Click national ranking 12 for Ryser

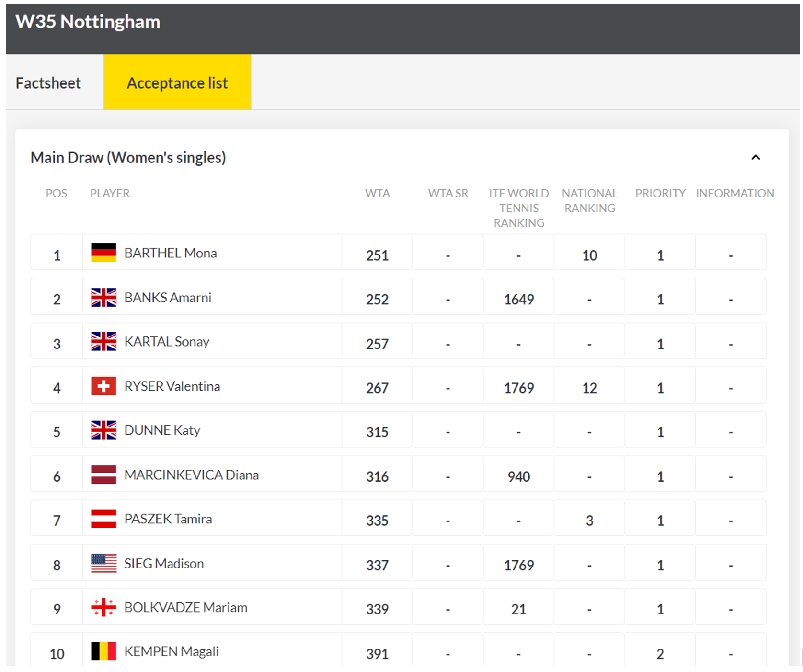(x=590, y=388)
